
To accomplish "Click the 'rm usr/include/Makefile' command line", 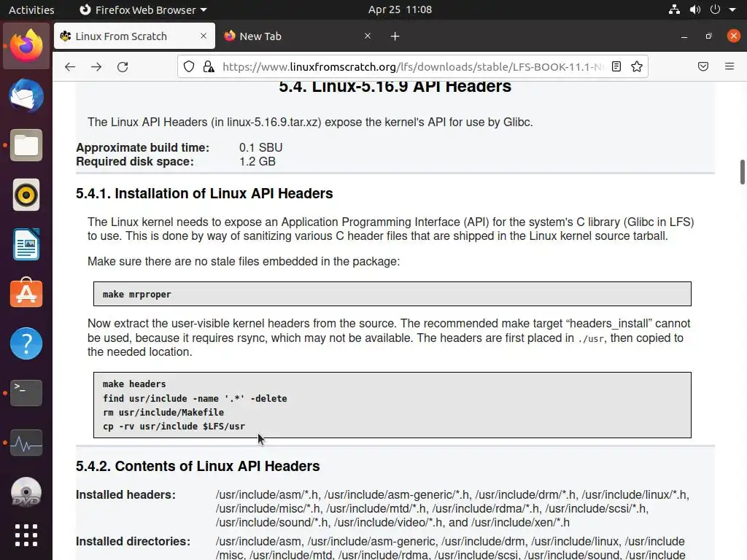I will coord(163,413).
